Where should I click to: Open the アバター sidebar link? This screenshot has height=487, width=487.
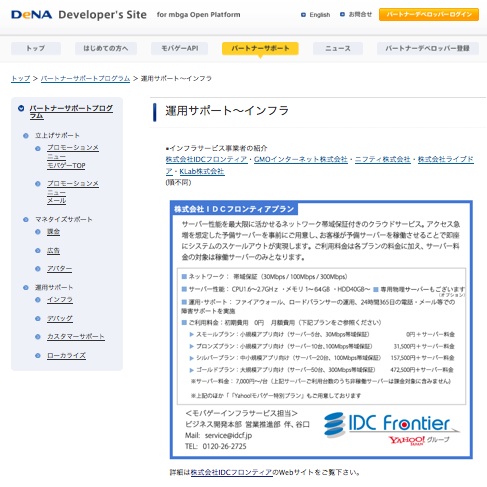(59, 269)
